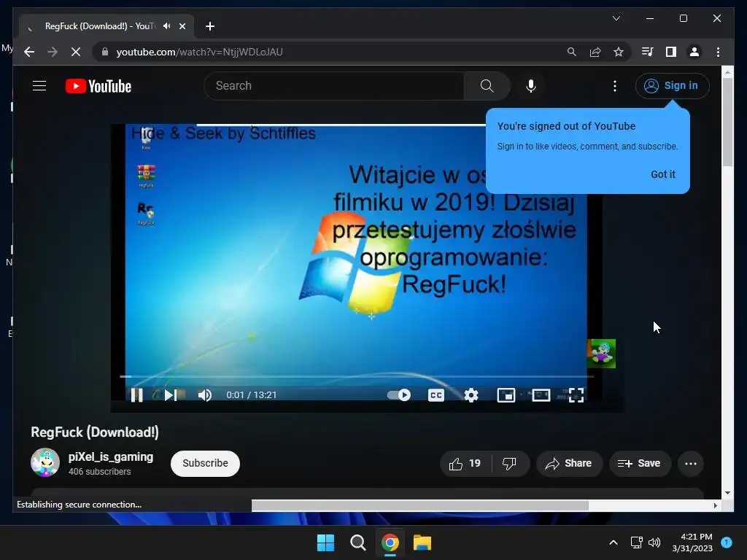Toggle the autoplay switch
747x560 pixels.
[399, 394]
